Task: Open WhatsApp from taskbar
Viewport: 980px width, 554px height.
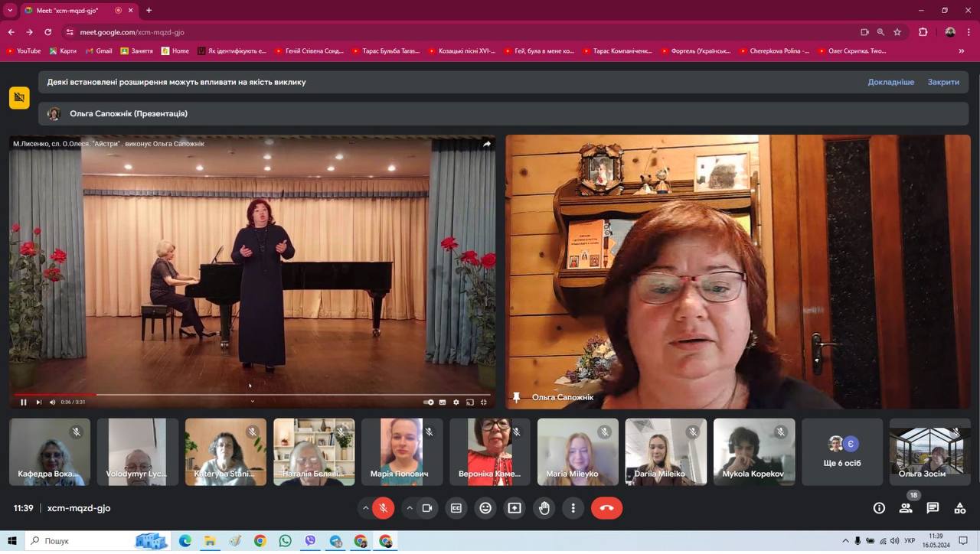Action: [x=286, y=541]
